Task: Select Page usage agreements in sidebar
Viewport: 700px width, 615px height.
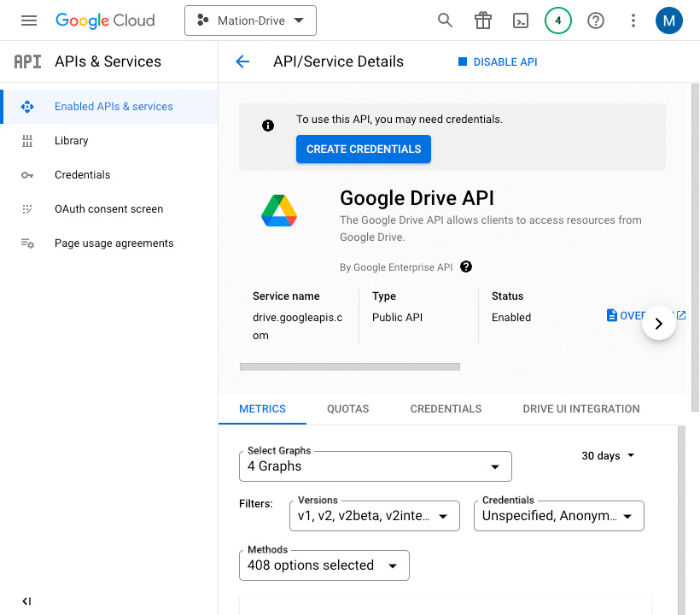Action: [x=109, y=243]
